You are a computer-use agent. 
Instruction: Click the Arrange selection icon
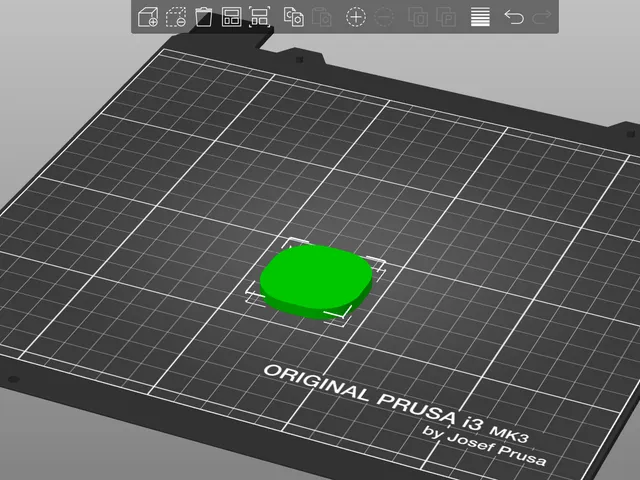coord(259,17)
